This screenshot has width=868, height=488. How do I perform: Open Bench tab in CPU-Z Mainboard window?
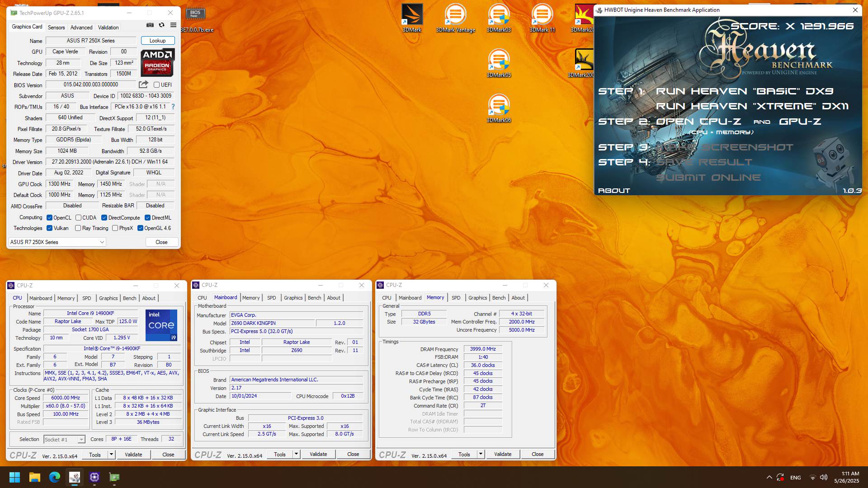pyautogui.click(x=315, y=298)
